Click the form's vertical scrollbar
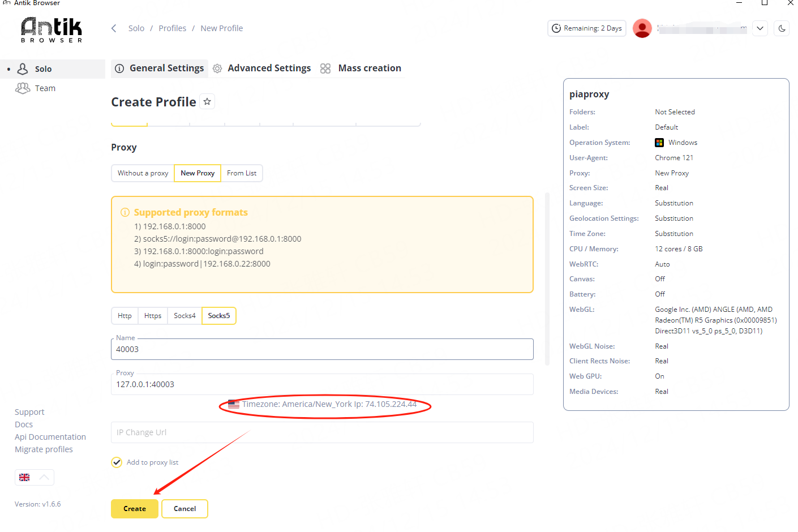 coord(547,278)
